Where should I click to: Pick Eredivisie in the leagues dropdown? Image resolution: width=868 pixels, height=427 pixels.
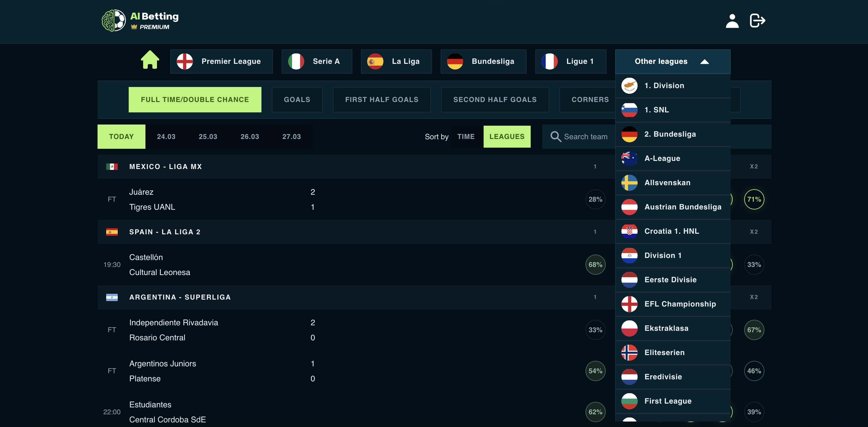[x=663, y=377]
